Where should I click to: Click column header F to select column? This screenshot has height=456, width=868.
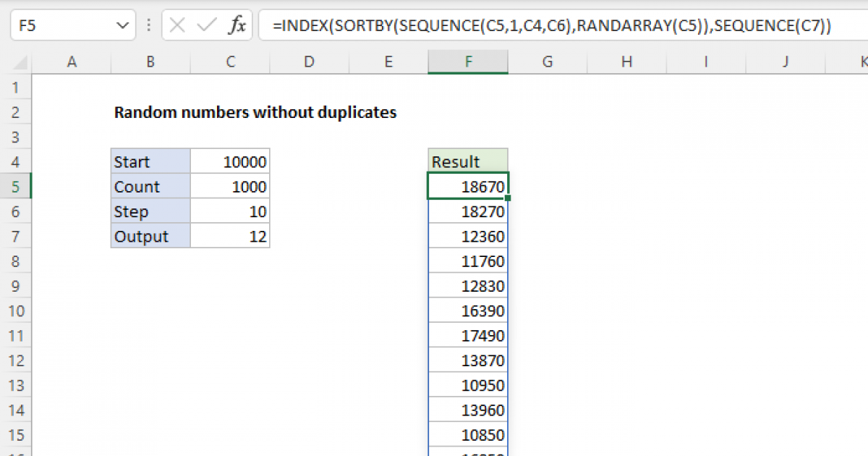[468, 62]
